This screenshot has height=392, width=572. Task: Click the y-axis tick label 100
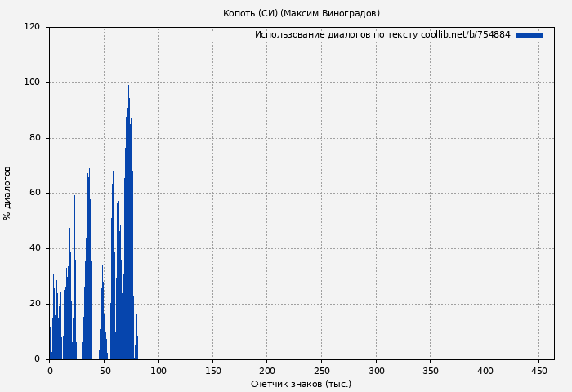tap(32, 82)
